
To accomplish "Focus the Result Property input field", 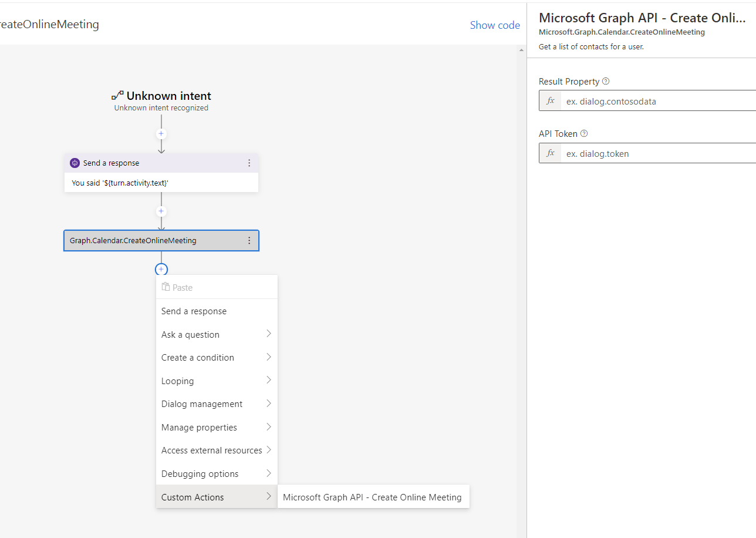I will [659, 101].
